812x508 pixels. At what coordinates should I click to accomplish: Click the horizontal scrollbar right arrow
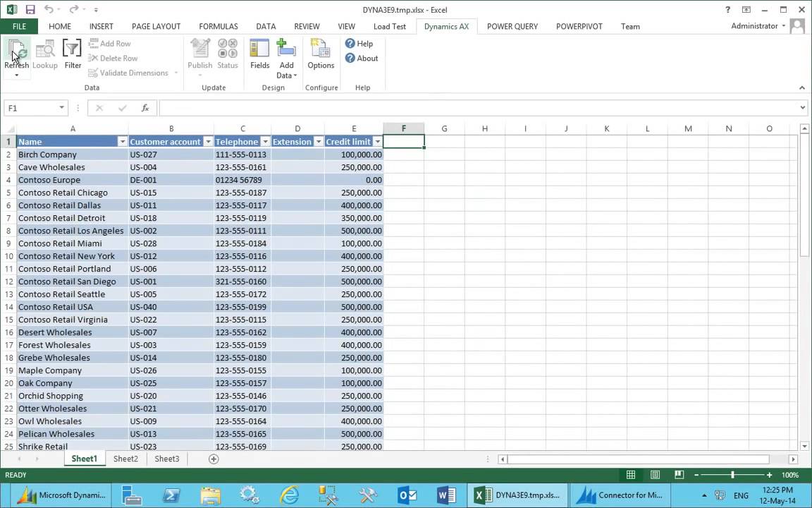pyautogui.click(x=794, y=459)
